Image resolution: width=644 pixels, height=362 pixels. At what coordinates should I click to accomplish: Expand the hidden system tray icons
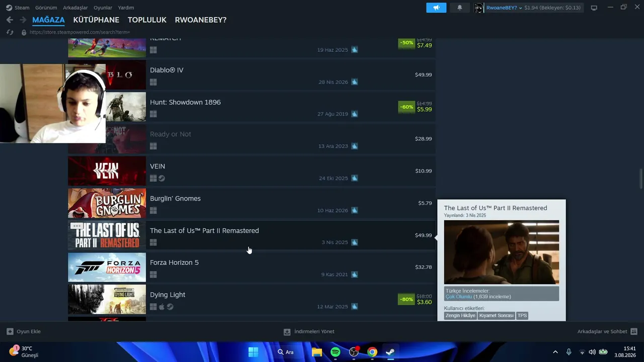click(555, 352)
